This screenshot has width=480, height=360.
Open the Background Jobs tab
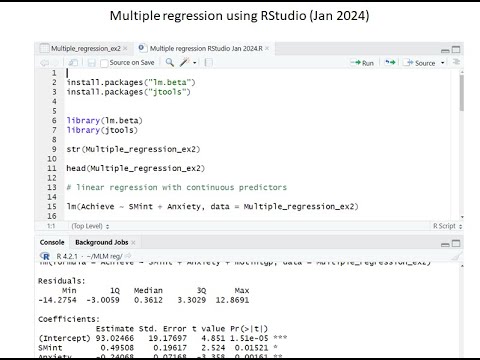tap(102, 242)
